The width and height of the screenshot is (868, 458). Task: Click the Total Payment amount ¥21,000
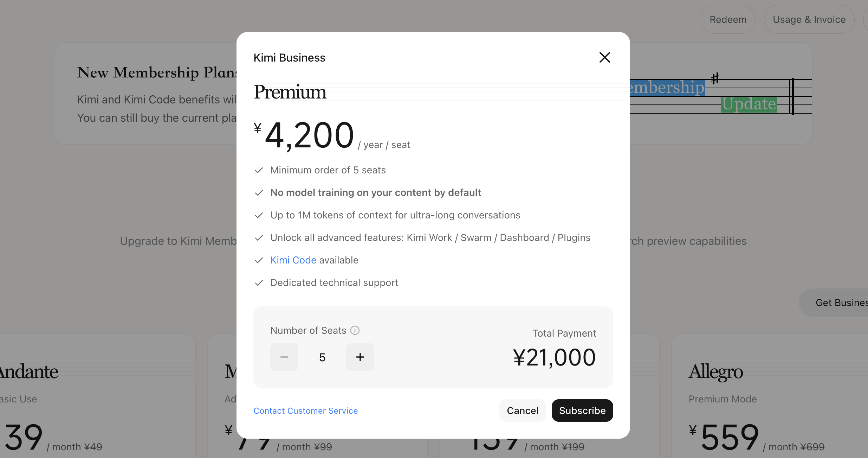(555, 357)
